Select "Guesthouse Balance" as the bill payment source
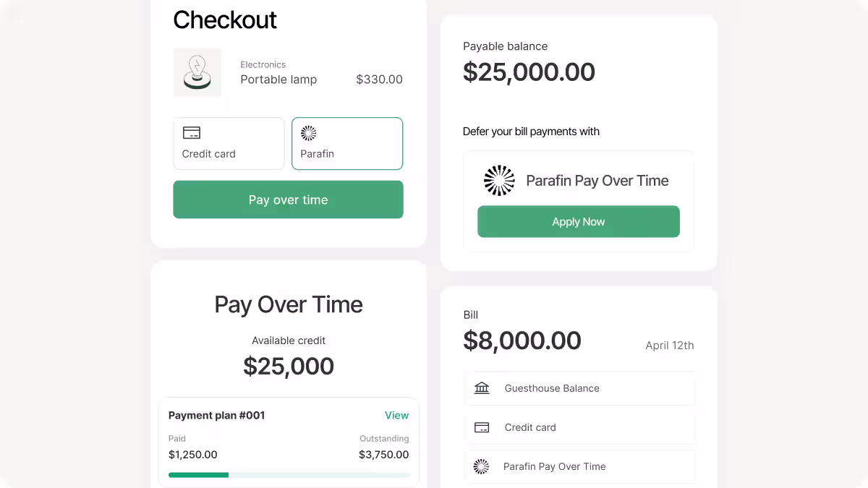Screen dimensions: 868x488 (579, 388)
